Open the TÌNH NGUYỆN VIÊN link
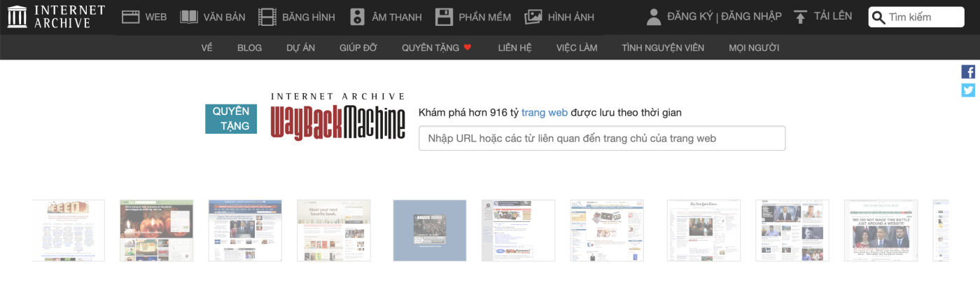 click(x=663, y=48)
